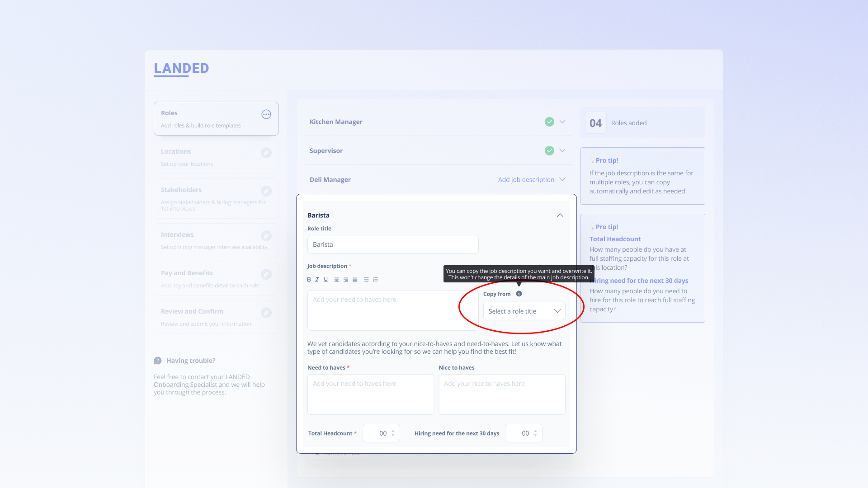Click the Having trouble? help heading
This screenshot has width=868, height=488.
(191, 361)
